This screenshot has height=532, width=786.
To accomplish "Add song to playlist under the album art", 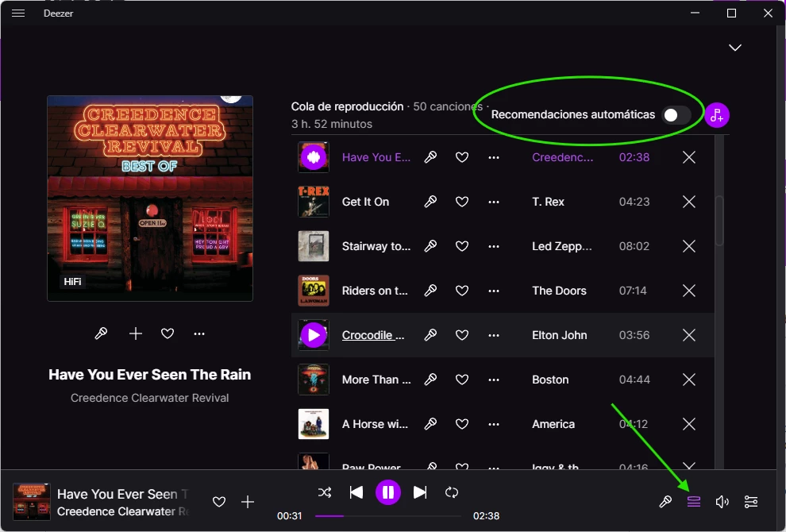I will click(135, 333).
